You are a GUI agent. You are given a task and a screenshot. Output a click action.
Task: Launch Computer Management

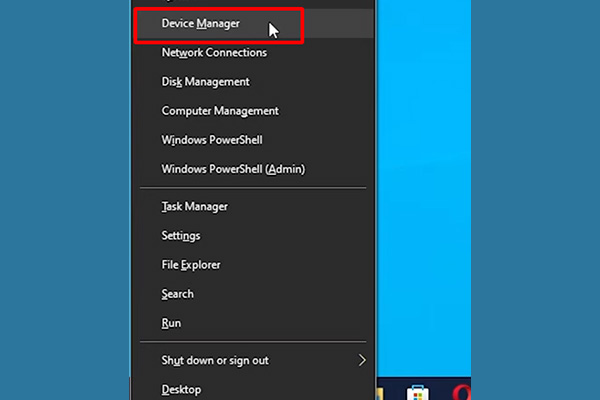click(253, 111)
